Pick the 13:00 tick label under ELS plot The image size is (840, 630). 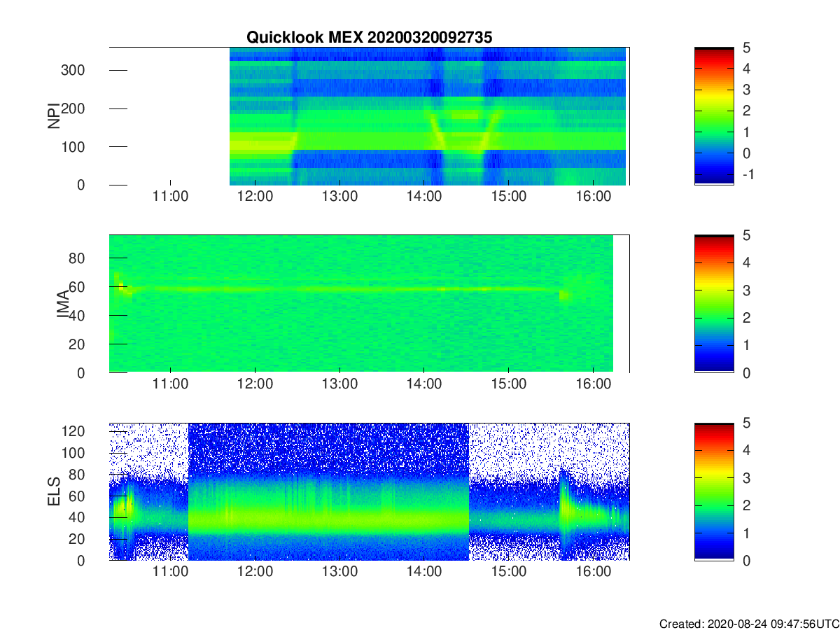[339, 572]
